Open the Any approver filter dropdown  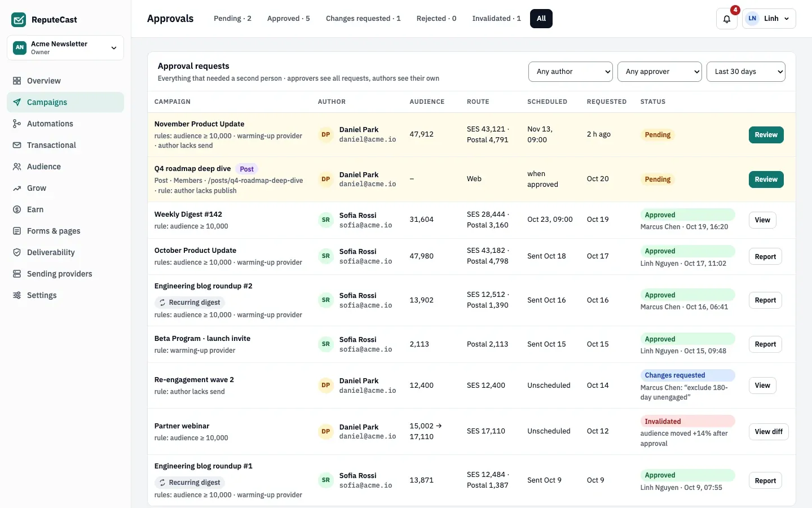point(659,72)
